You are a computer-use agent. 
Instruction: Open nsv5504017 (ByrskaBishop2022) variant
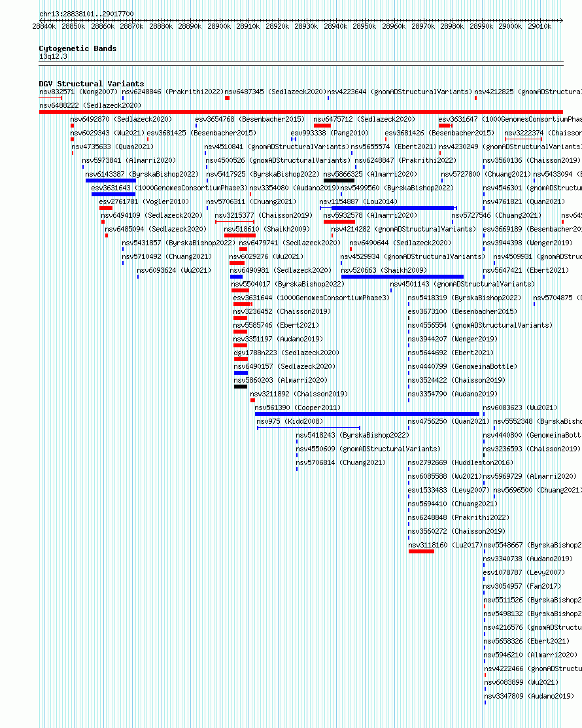[x=288, y=284]
